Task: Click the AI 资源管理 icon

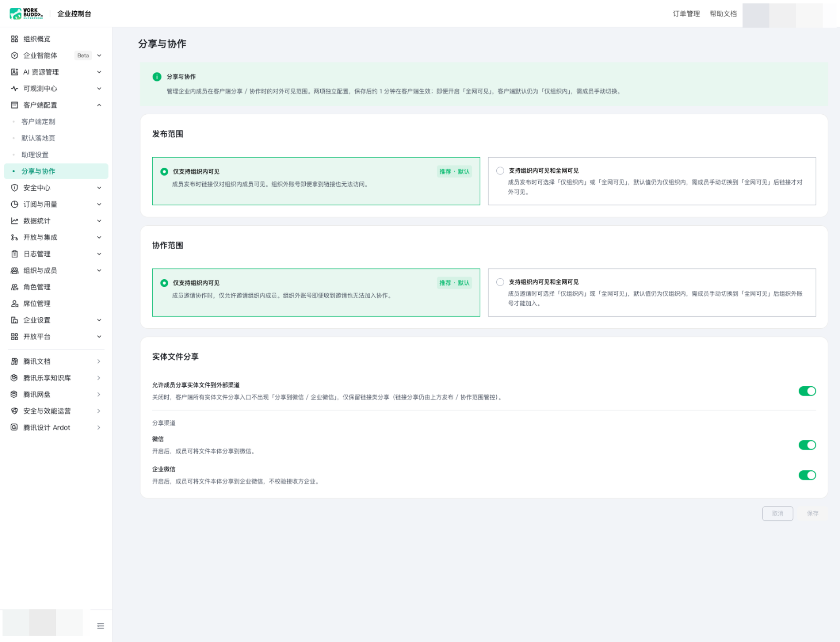Action: (15, 72)
